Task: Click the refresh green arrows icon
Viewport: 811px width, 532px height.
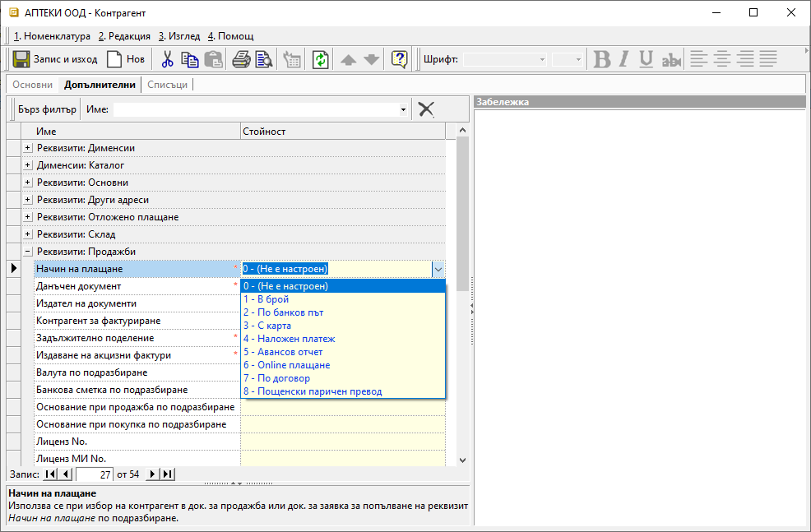Action: (321, 59)
